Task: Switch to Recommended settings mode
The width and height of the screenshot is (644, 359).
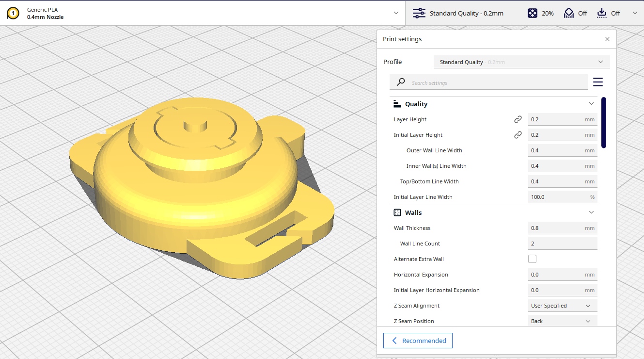Action: point(418,341)
